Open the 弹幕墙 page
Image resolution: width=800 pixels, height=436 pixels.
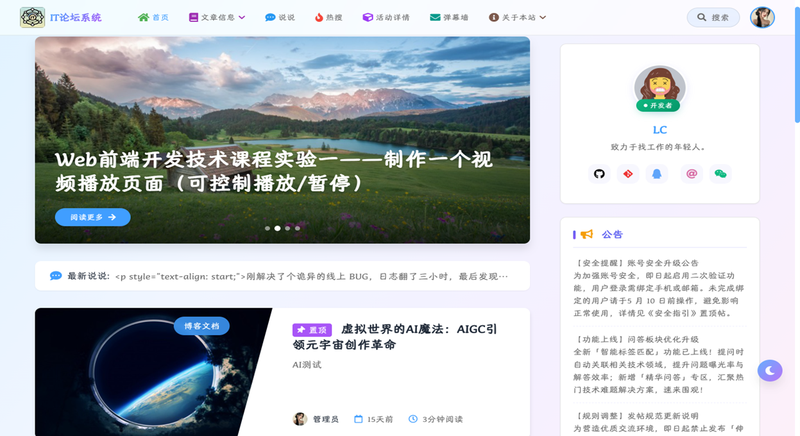click(x=449, y=17)
